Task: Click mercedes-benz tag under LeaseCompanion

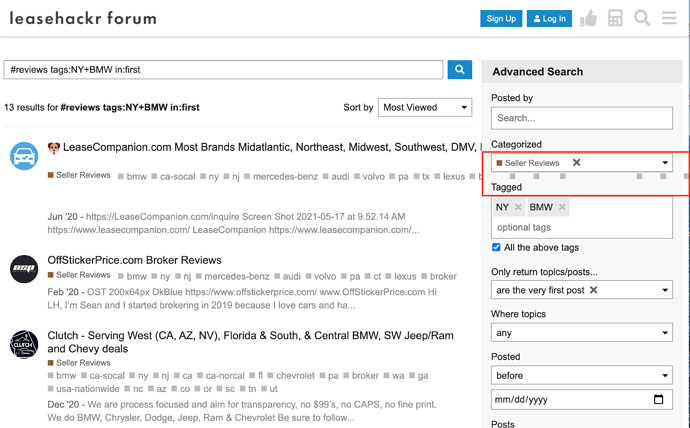Action: coord(281,176)
